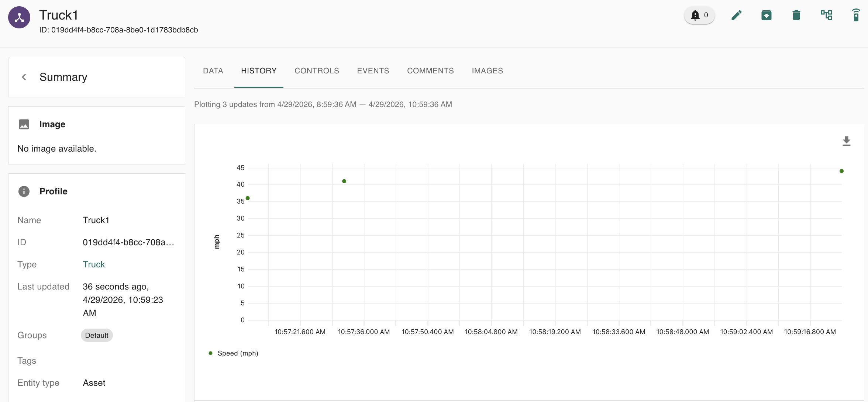
Task: Click the 45 y-axis tick label
Action: (x=241, y=168)
